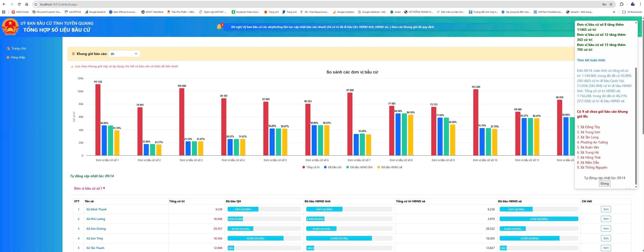The image size is (644, 252).
Task: Open Đăng nhập sidebar menu item
Action: (18, 57)
